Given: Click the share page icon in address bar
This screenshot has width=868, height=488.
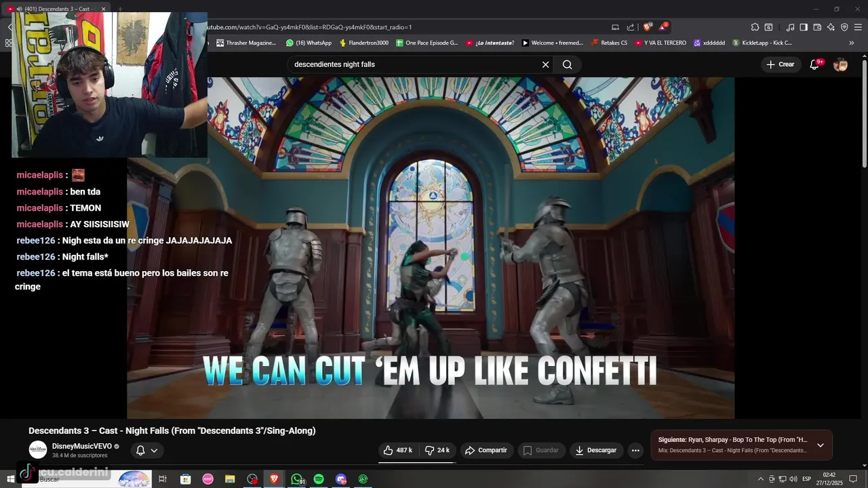Looking at the screenshot, I should [631, 27].
